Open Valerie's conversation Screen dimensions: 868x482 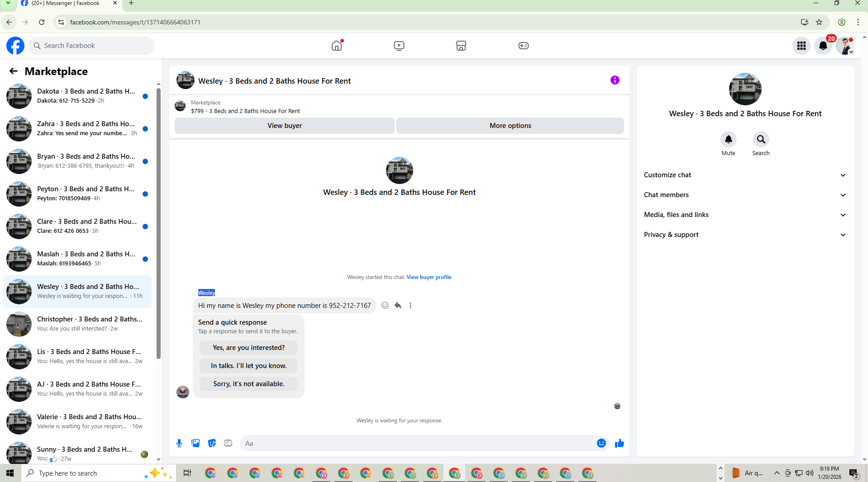78,421
